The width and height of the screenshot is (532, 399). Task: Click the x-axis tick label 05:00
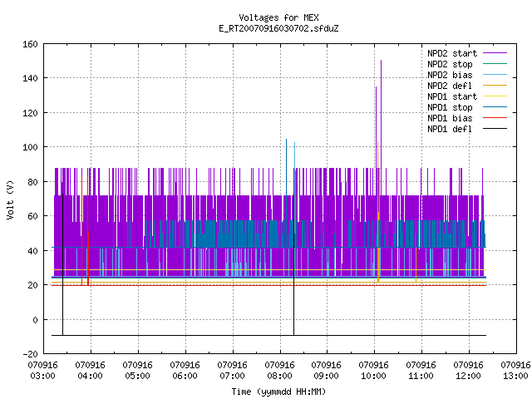137,376
